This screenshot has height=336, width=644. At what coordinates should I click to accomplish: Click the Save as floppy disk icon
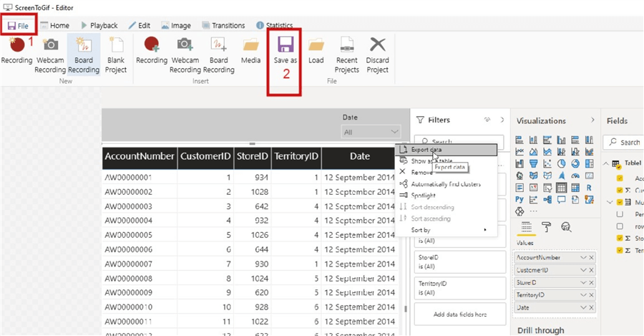point(286,44)
